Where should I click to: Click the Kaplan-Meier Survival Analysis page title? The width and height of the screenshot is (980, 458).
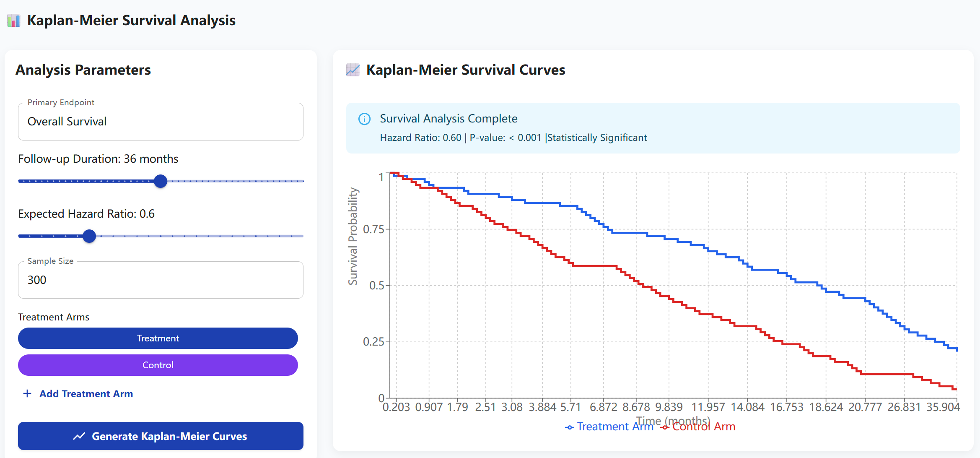131,20
